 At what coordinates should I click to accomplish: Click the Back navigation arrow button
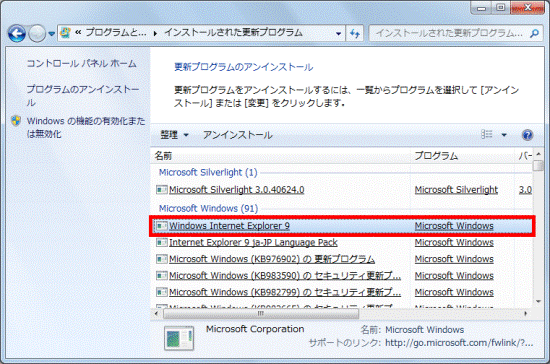[17, 34]
